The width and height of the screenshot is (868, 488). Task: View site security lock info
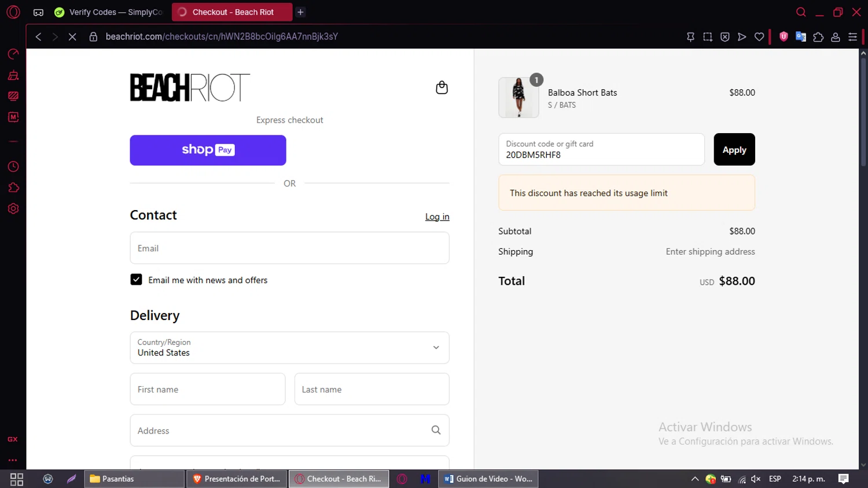pos(93,36)
